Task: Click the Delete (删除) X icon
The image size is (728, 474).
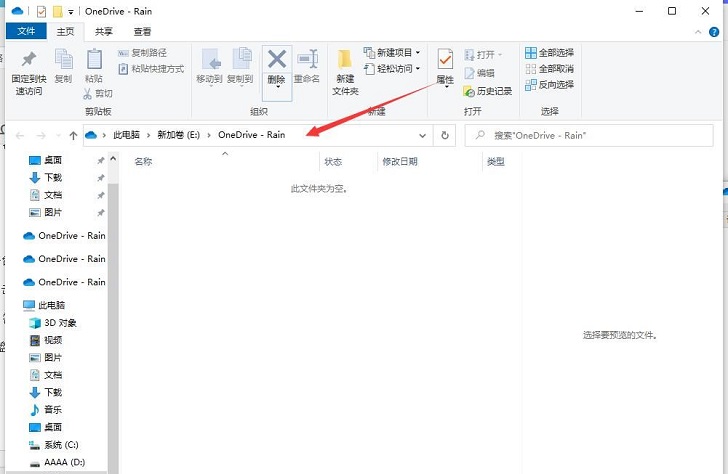Action: pyautogui.click(x=277, y=59)
